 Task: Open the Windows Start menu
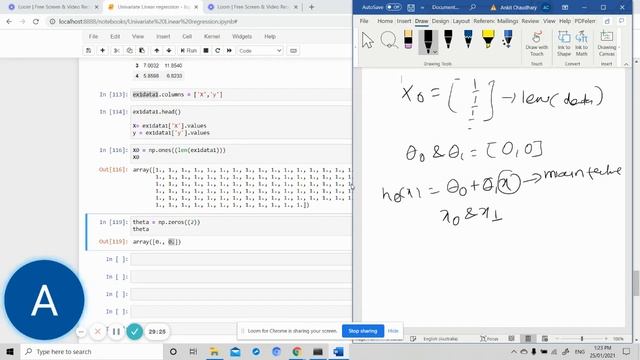click(x=10, y=351)
